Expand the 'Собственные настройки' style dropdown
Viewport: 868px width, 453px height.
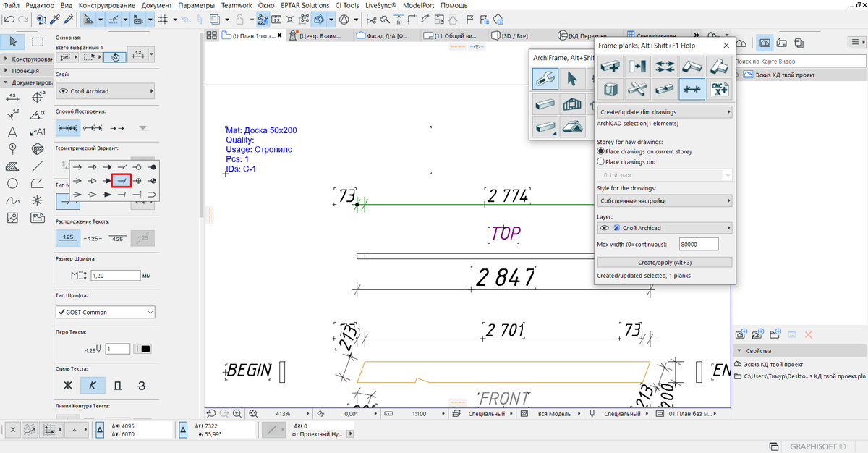click(x=664, y=200)
